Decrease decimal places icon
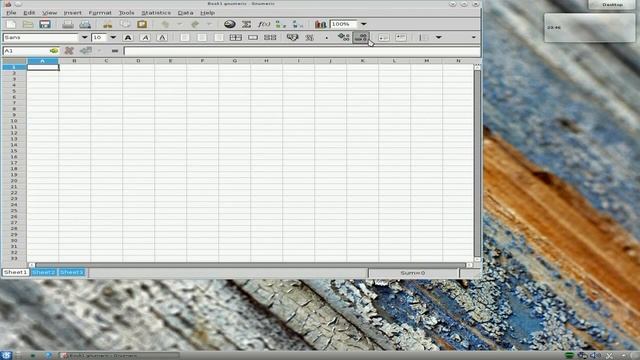The image size is (640, 360). click(x=361, y=38)
